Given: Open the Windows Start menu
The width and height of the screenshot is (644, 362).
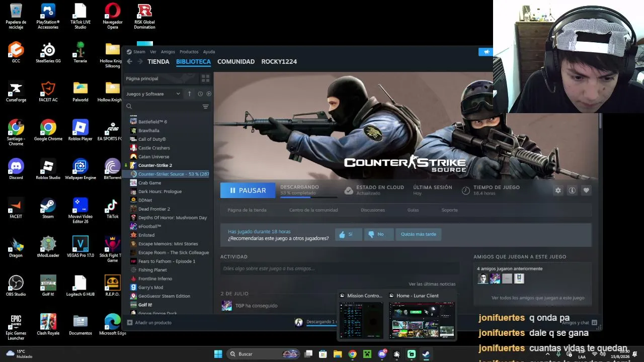Looking at the screenshot, I should 218,354.
